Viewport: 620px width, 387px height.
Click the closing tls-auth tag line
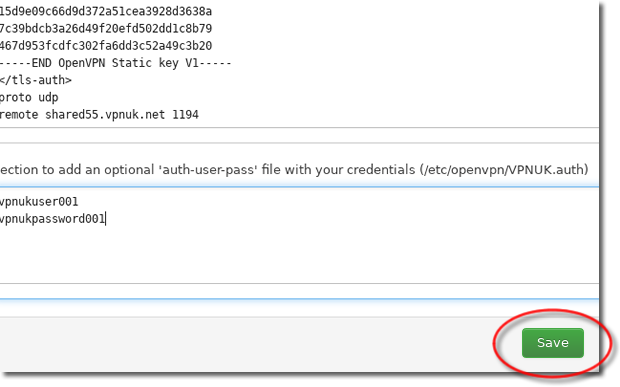pyautogui.click(x=36, y=80)
